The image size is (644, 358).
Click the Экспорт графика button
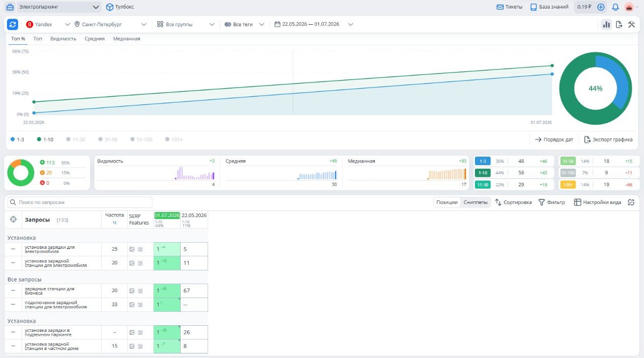[x=608, y=139]
